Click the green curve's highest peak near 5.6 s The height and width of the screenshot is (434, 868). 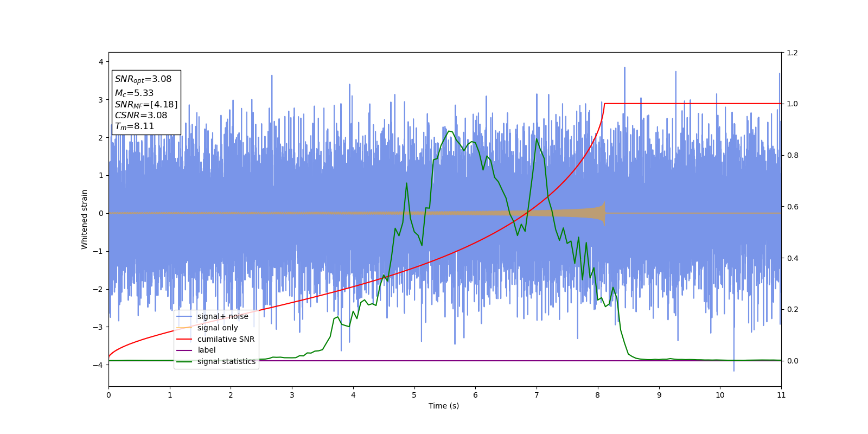(x=449, y=131)
